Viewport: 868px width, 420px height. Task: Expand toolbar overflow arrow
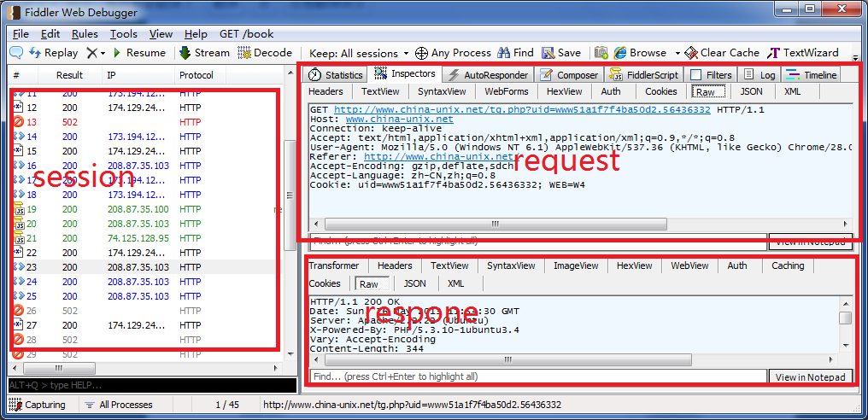855,57
